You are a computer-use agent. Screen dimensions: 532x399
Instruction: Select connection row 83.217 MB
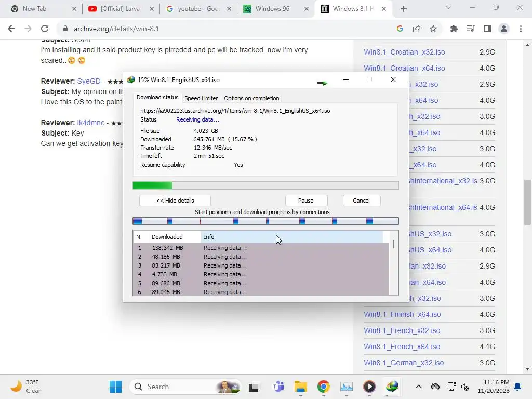pyautogui.click(x=261, y=265)
